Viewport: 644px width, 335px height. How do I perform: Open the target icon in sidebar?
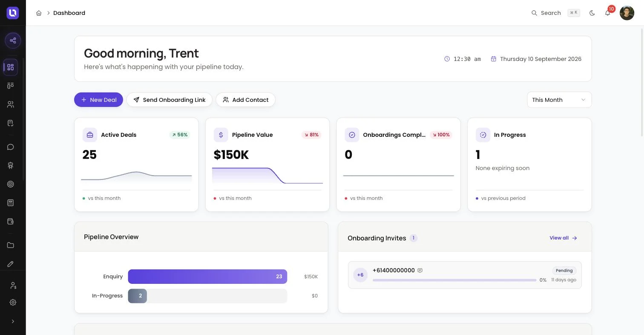11,184
